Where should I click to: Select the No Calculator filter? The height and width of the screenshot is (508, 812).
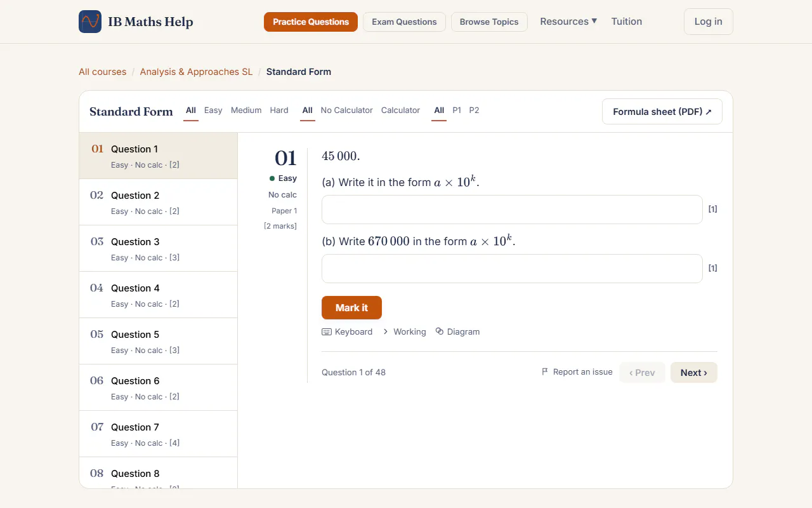(x=346, y=110)
